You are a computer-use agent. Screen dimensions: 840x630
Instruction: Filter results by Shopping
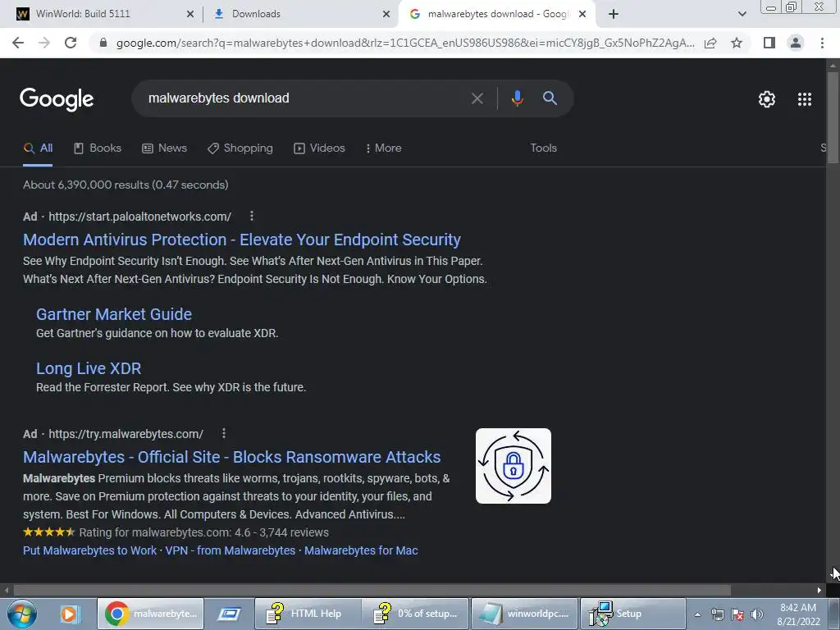pyautogui.click(x=240, y=148)
